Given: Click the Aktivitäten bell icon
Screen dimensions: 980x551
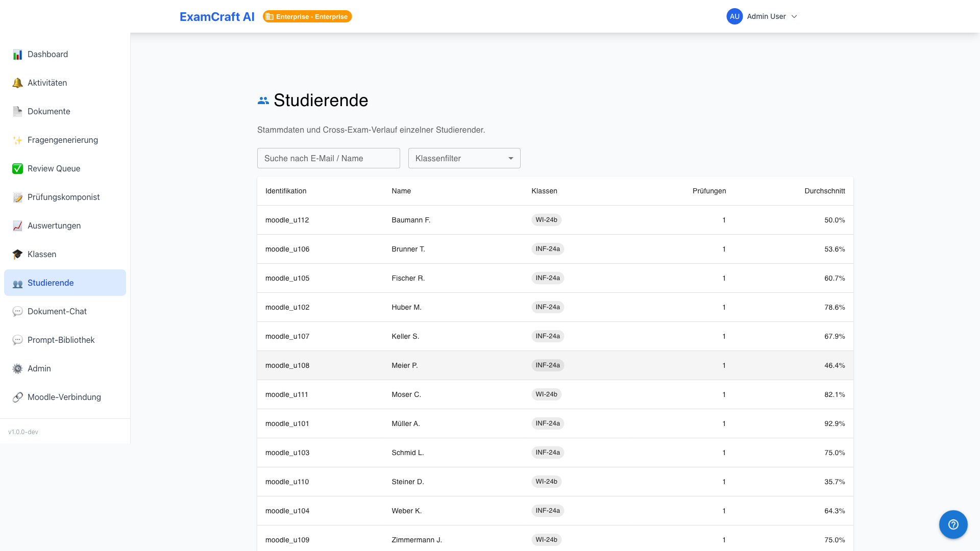Looking at the screenshot, I should pos(17,83).
